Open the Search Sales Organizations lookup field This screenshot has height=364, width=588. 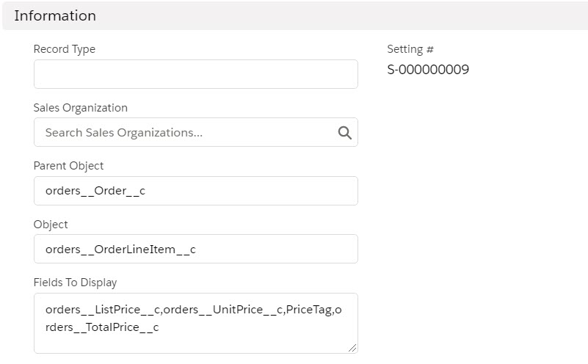pyautogui.click(x=184, y=133)
